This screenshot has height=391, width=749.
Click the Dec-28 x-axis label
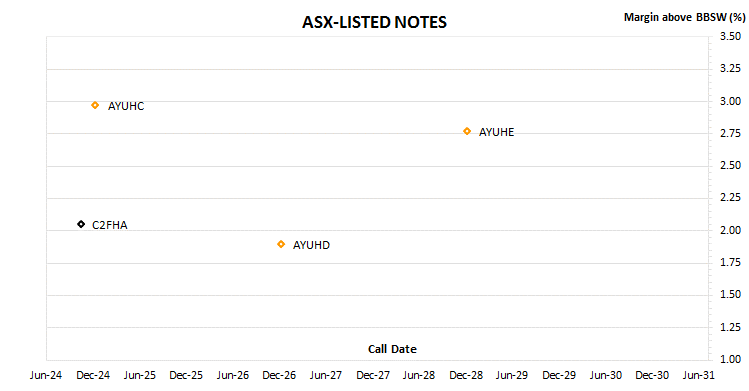pyautogui.click(x=466, y=375)
